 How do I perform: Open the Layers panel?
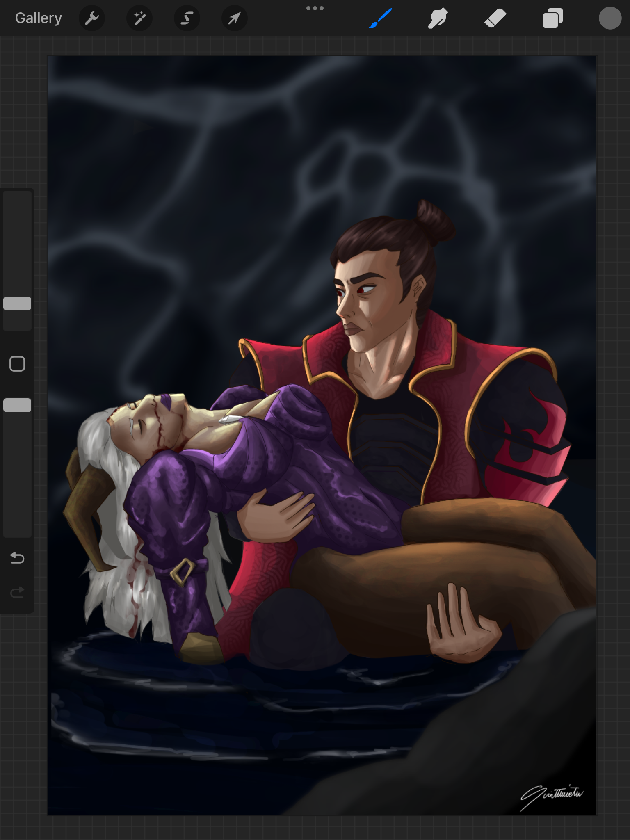click(x=552, y=18)
